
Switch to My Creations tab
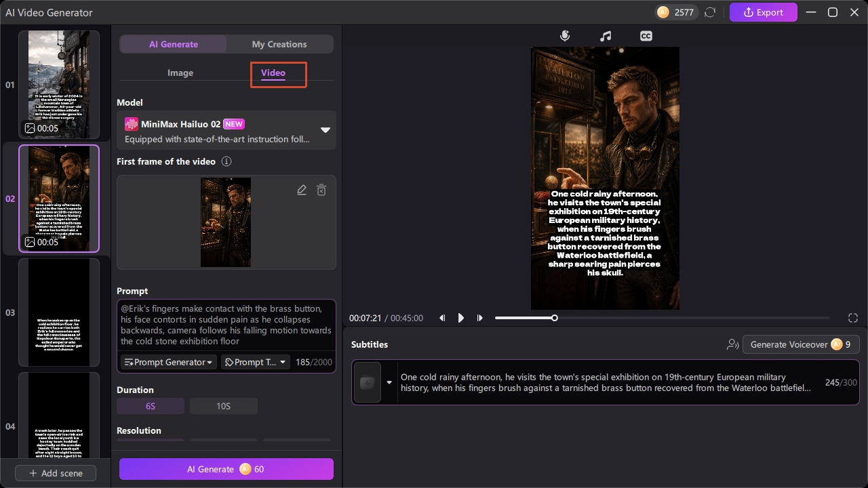pyautogui.click(x=279, y=44)
